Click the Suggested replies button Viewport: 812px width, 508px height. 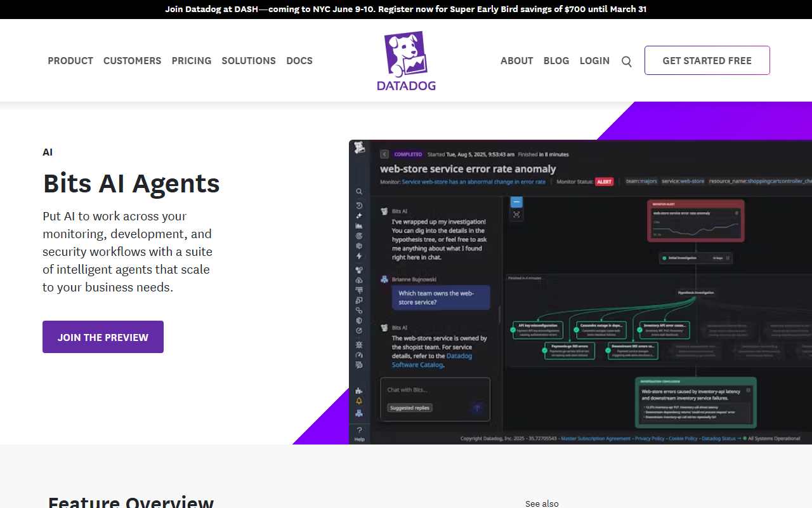click(x=410, y=408)
